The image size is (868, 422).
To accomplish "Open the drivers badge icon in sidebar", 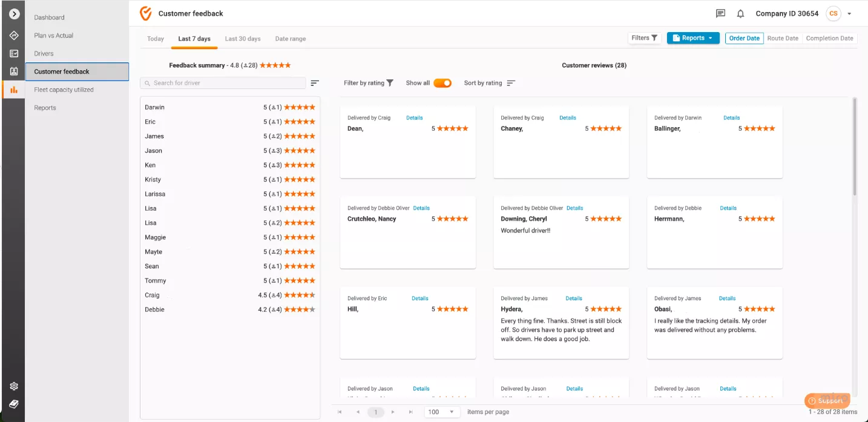I will point(14,71).
